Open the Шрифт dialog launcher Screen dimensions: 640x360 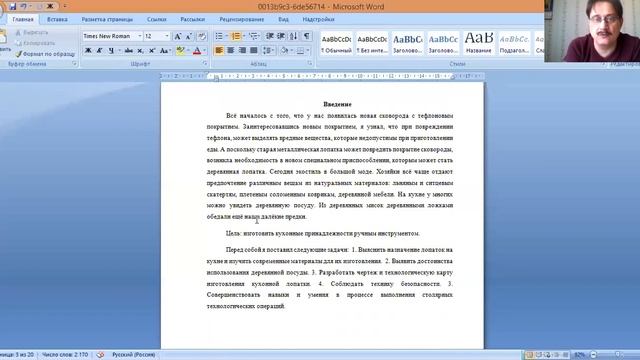point(205,64)
